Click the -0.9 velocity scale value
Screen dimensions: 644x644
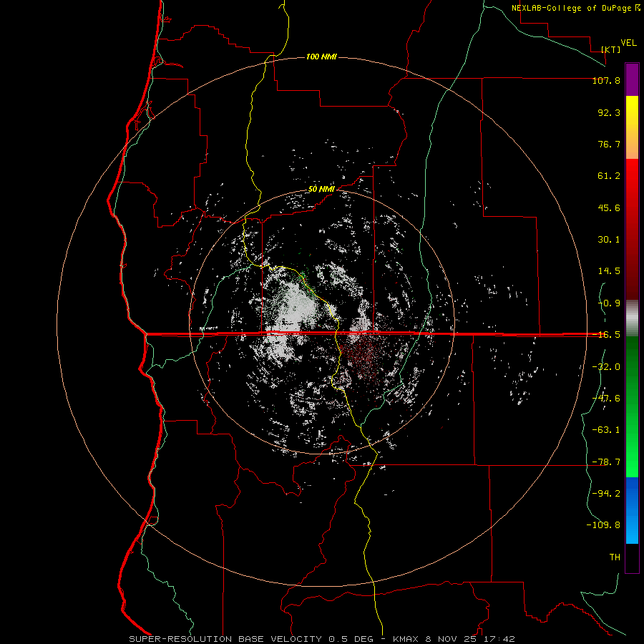[x=609, y=303]
